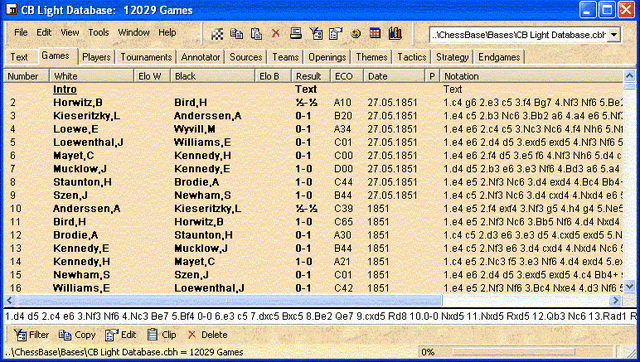
Task: Switch to the Tactics tab
Action: [x=412, y=57]
